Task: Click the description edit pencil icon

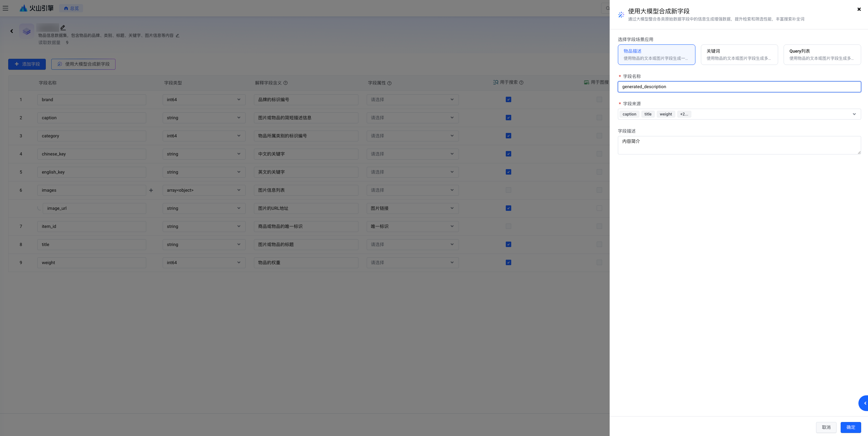Action: click(x=177, y=36)
